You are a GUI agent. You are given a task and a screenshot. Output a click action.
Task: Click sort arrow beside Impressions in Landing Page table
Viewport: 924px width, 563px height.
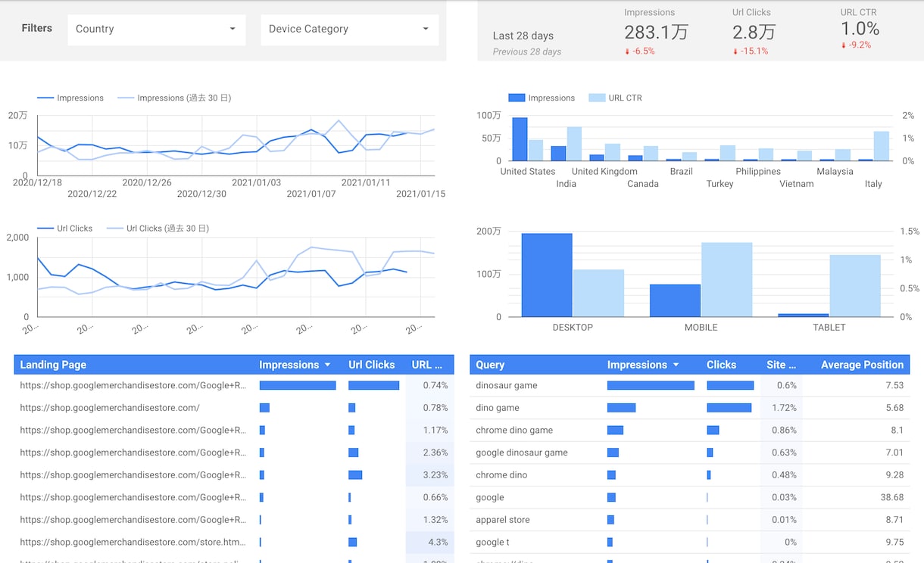pyautogui.click(x=327, y=365)
